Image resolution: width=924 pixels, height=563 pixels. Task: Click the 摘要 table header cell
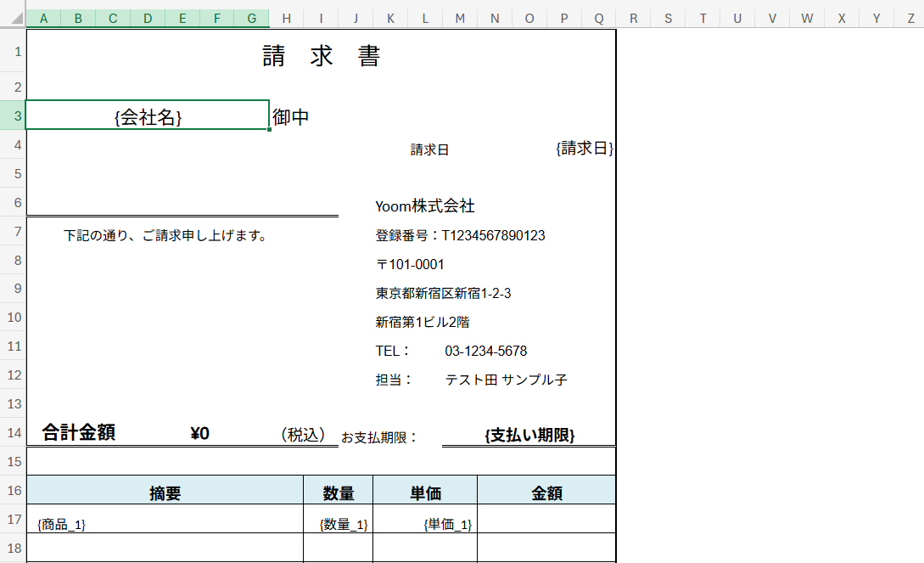tap(165, 493)
